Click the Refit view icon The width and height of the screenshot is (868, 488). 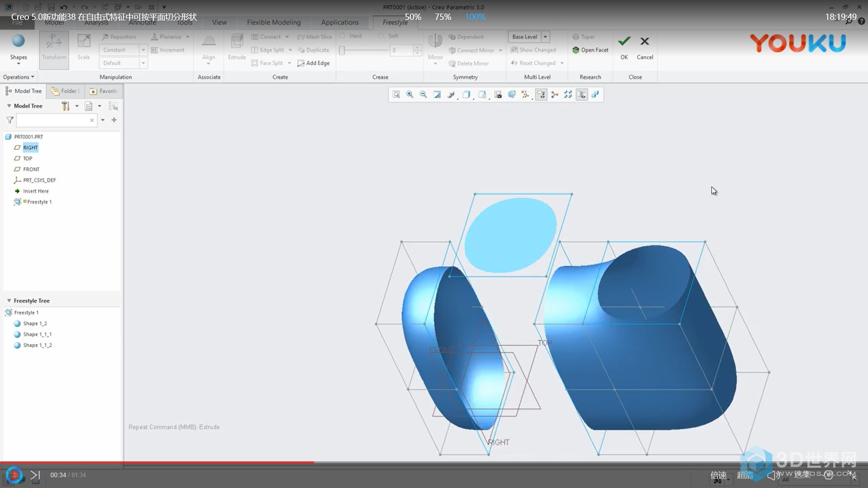click(x=396, y=94)
